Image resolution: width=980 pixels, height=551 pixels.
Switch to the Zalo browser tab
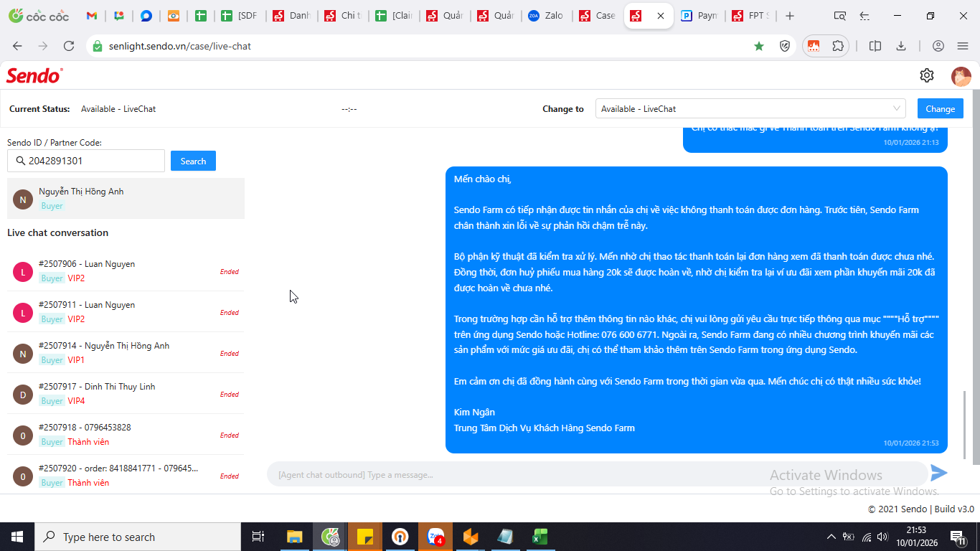(x=545, y=16)
